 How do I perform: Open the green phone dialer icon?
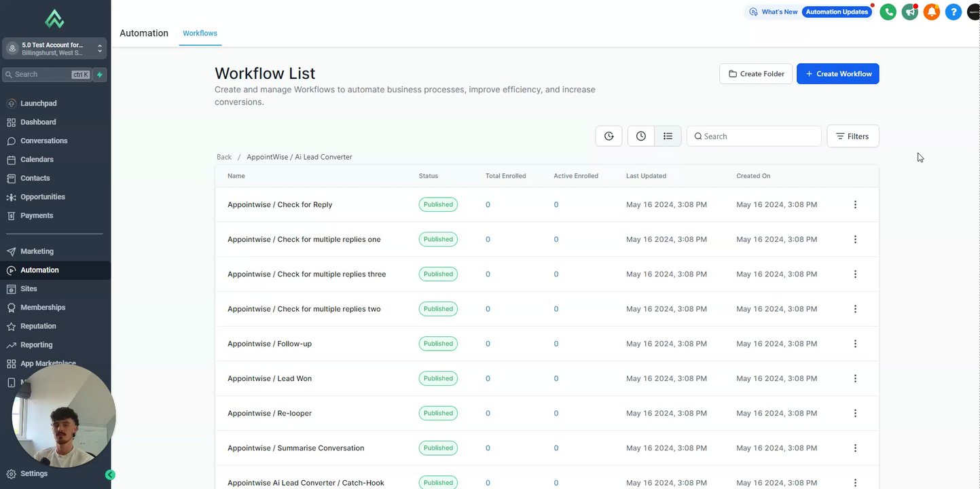(888, 12)
